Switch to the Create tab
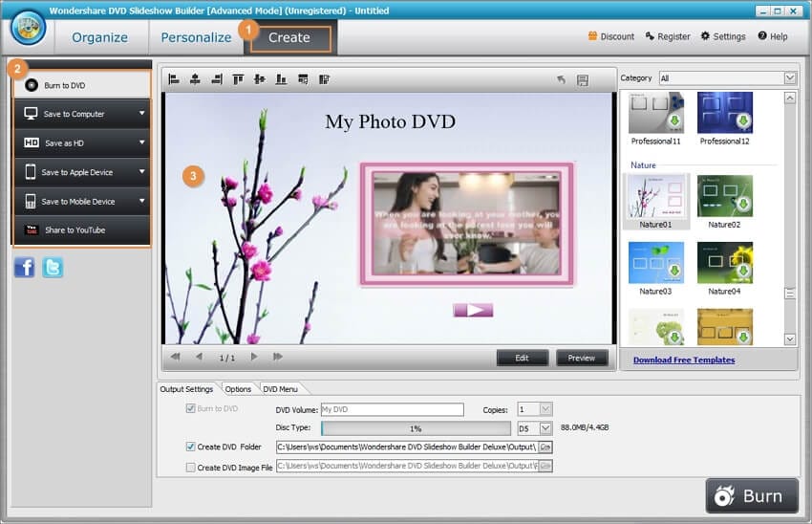The width and height of the screenshot is (812, 524). coord(290,38)
